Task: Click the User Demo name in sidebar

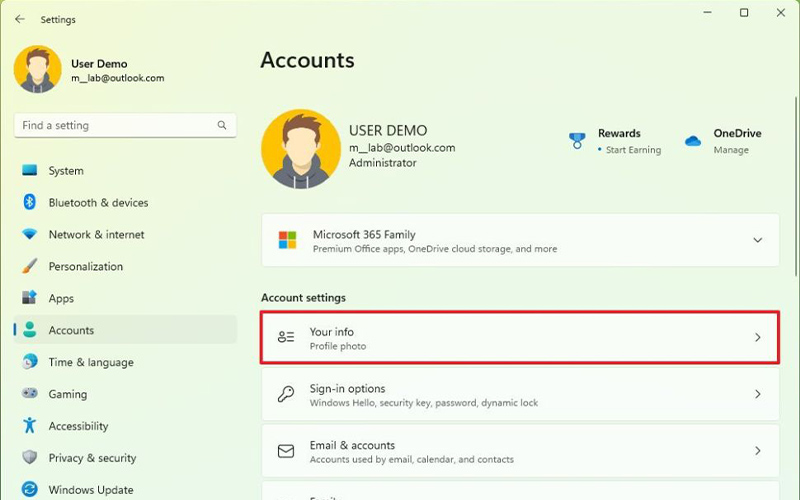Action: (x=99, y=64)
